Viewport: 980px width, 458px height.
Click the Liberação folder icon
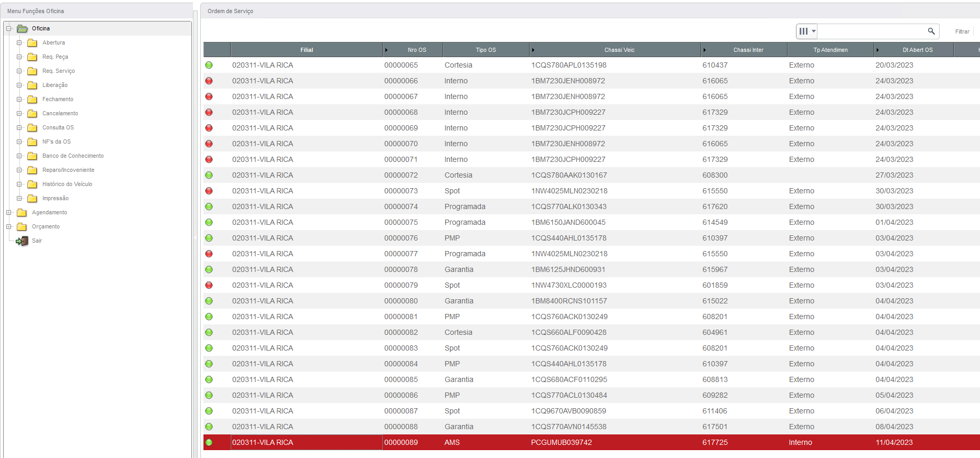pos(32,85)
